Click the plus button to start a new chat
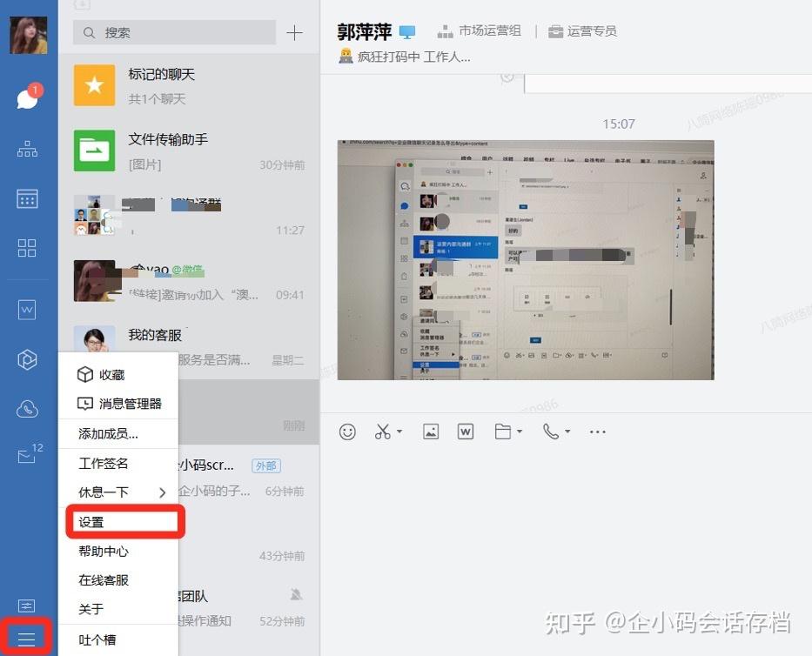The width and height of the screenshot is (812, 656). 294,32
